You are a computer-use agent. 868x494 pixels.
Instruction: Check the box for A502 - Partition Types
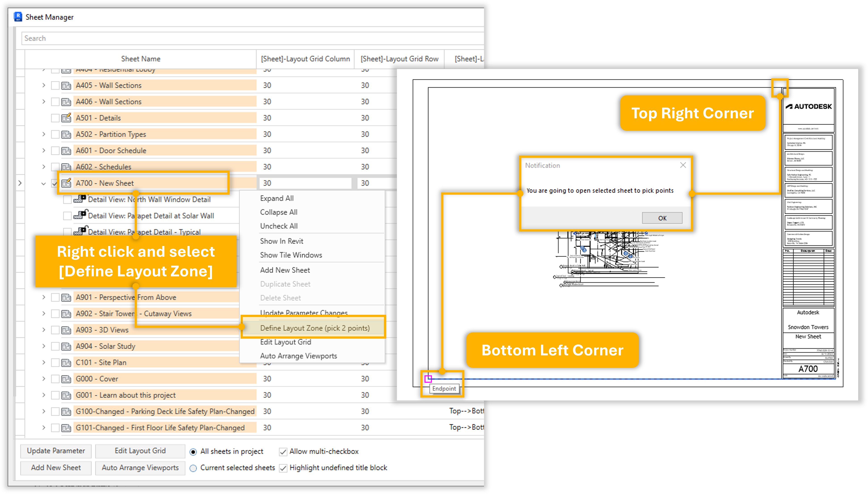pyautogui.click(x=55, y=134)
